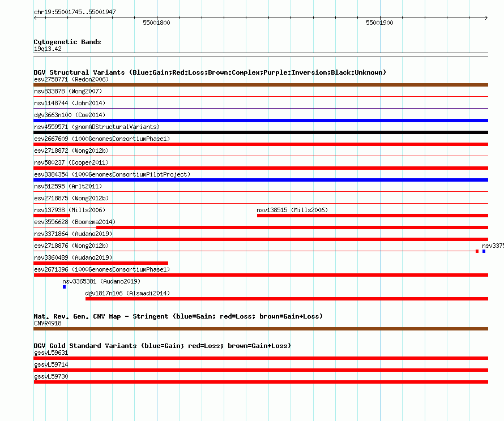Click the right arrow of the ruler
Viewport: 504px width, 421px height.
[x=486, y=18]
